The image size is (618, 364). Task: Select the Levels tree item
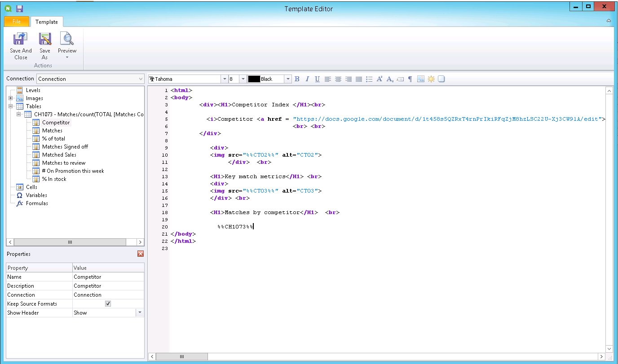tap(33, 90)
